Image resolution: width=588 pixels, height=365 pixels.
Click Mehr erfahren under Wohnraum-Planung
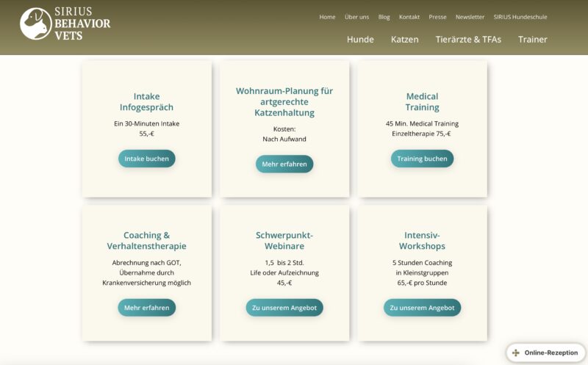(x=284, y=164)
